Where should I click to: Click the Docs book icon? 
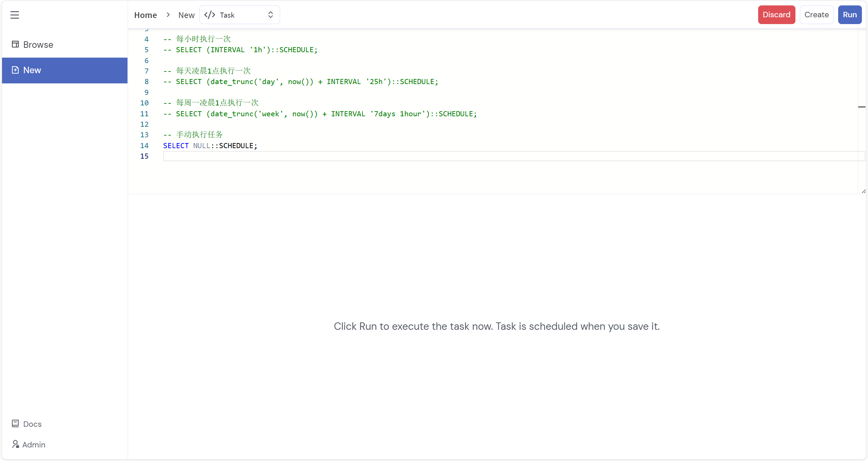(15, 424)
